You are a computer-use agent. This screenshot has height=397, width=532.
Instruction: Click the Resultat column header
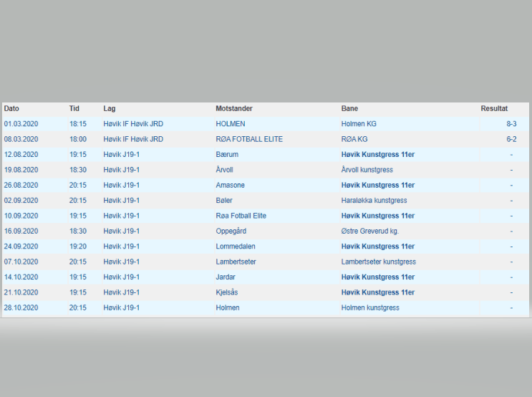click(494, 109)
